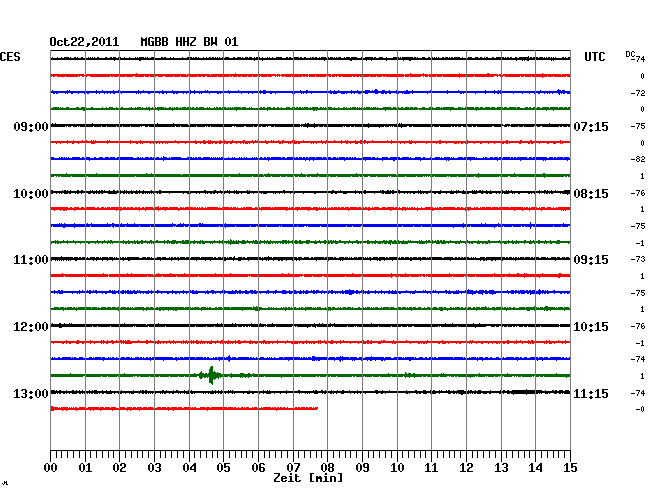Click the "UTC" column header
Screen dimensions: 650x494
(x=594, y=57)
